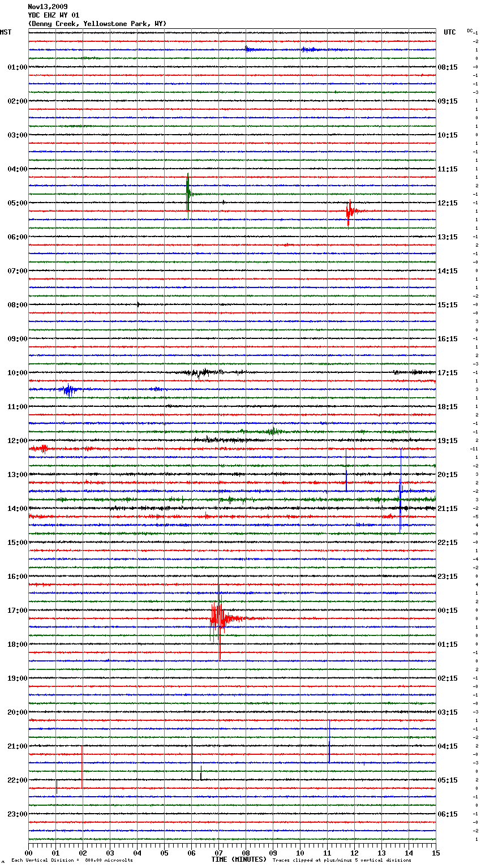This screenshot has width=481, height=868.
Task: Select the 19:15 UTC time label
Action: (x=448, y=441)
